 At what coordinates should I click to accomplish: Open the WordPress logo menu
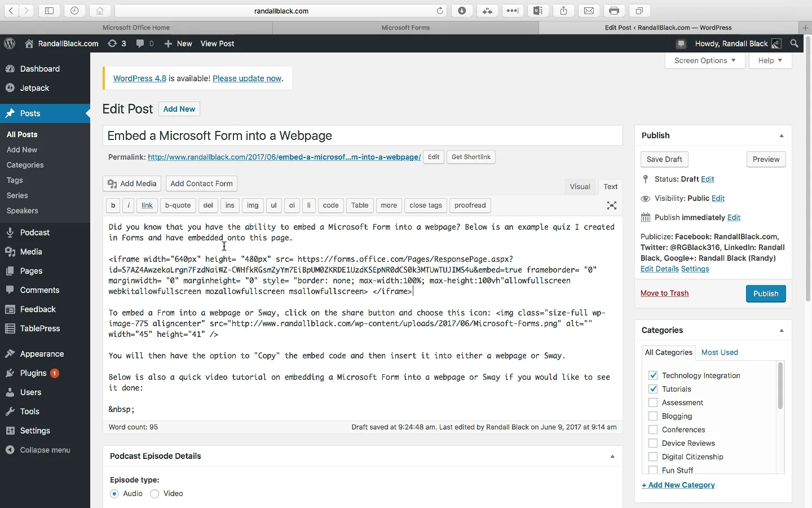pos(9,43)
